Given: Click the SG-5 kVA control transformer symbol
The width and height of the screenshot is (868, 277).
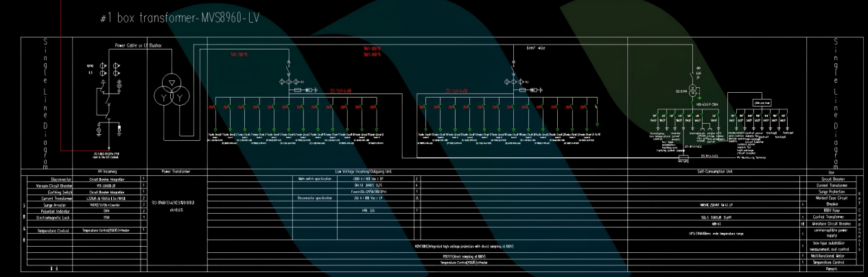Looking at the screenshot, I should pyautogui.click(x=694, y=92).
